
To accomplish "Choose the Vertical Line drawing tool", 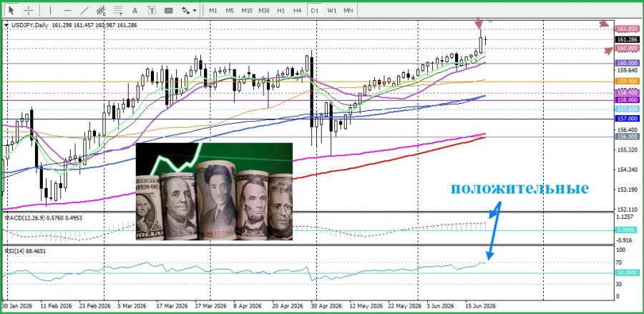I will coord(51,11).
